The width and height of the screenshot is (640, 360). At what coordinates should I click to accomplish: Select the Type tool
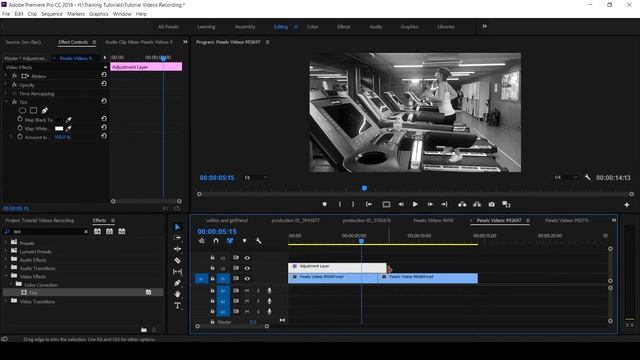coord(177,305)
